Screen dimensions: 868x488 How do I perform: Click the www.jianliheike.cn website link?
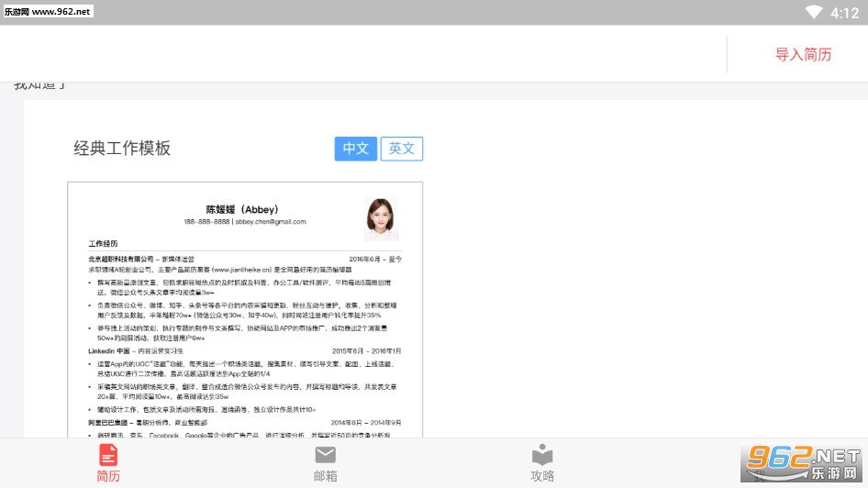pyautogui.click(x=242, y=271)
